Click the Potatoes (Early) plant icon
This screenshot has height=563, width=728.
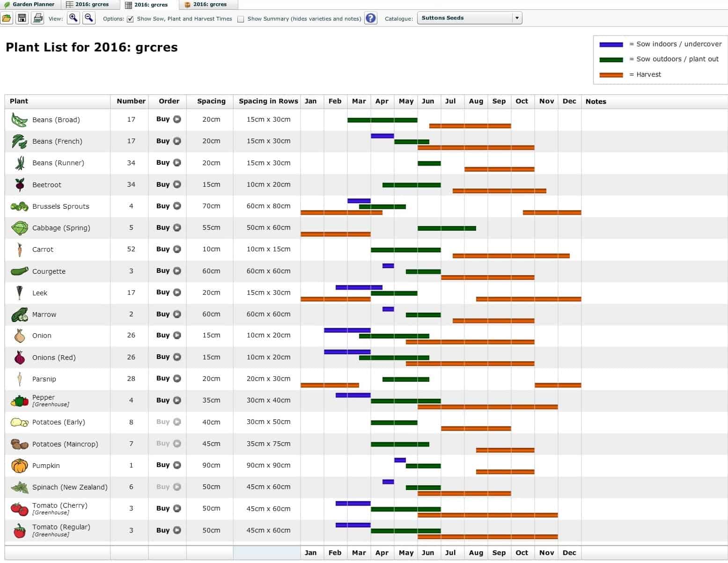(x=19, y=422)
